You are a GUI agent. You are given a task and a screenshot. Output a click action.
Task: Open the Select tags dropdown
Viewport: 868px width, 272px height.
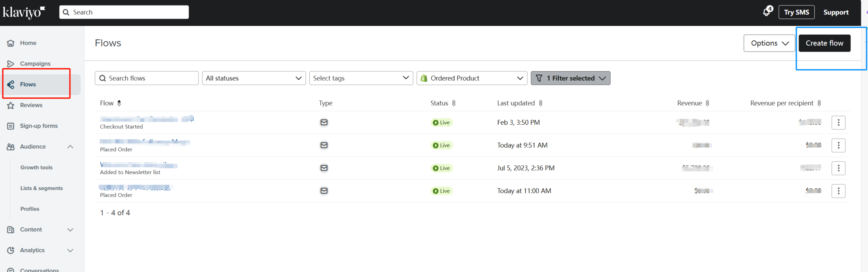(x=361, y=78)
